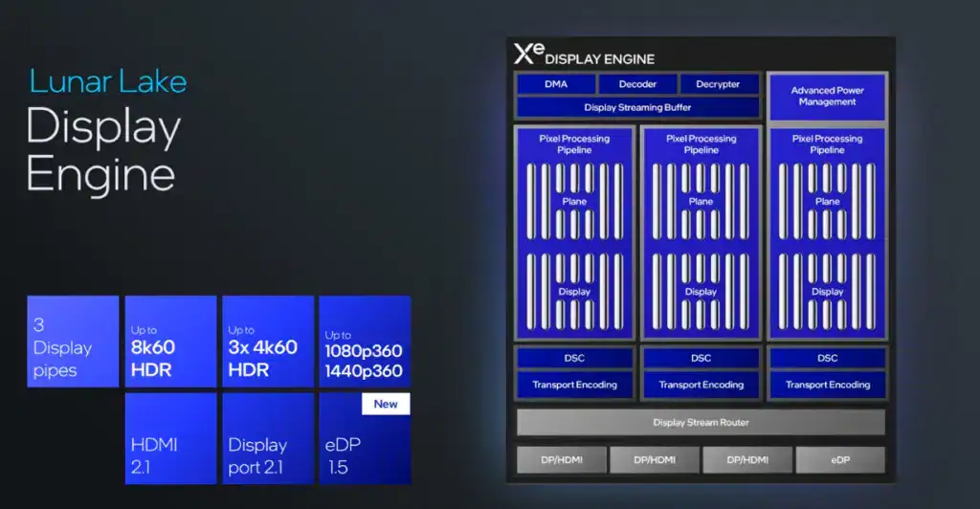Viewport: 980px width, 509px height.
Task: Click the middle Pixel Processing Pipeline label
Action: point(702,144)
